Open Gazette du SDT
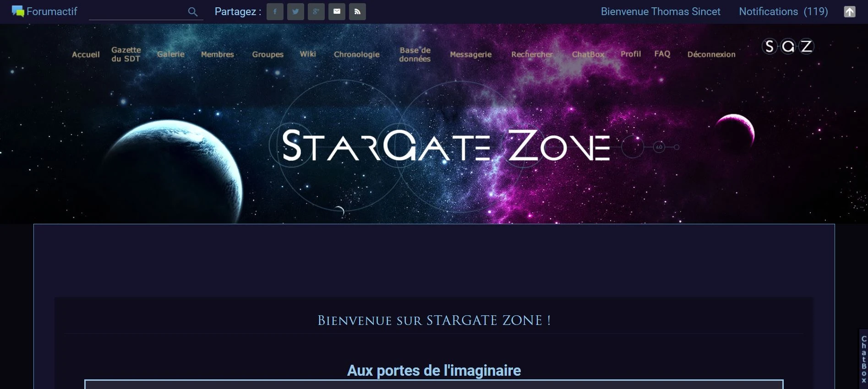This screenshot has width=868, height=389. pos(126,54)
